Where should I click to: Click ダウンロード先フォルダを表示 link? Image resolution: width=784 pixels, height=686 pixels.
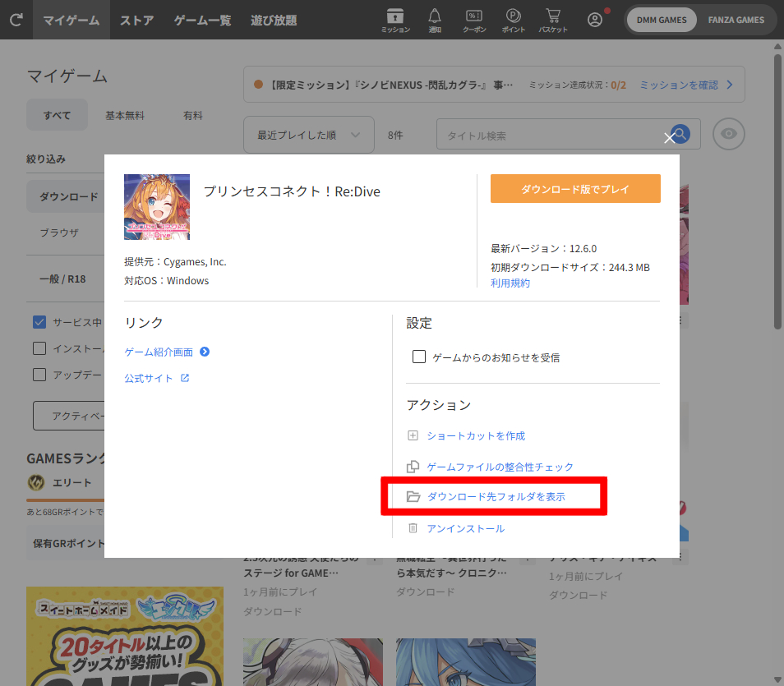pos(496,496)
